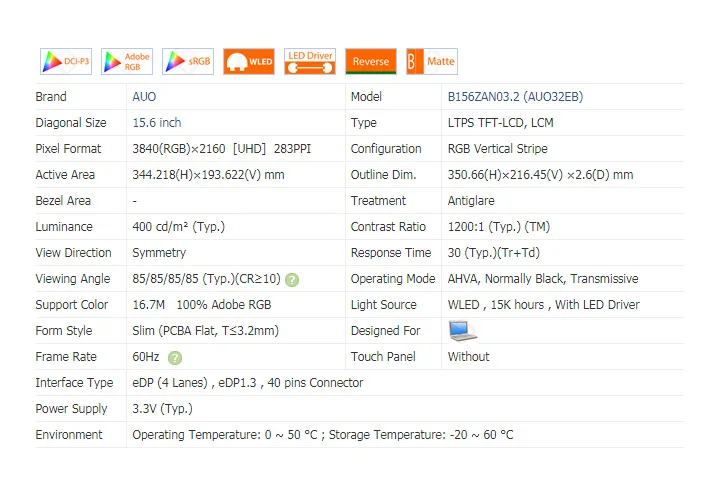Click the WLED backlight badge
Screen dimensions: 716x492
point(249,61)
